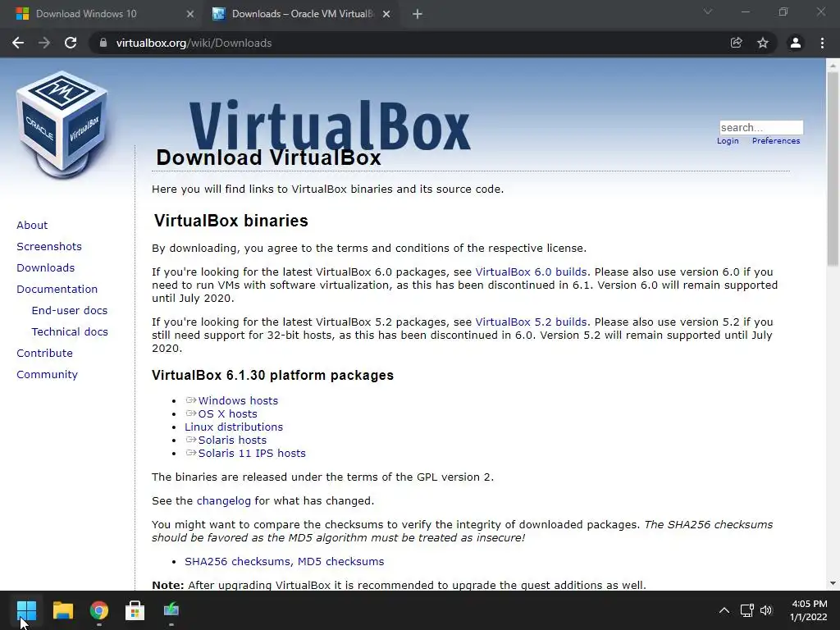The image size is (840, 630).
Task: Open About in the sidebar
Action: point(32,225)
